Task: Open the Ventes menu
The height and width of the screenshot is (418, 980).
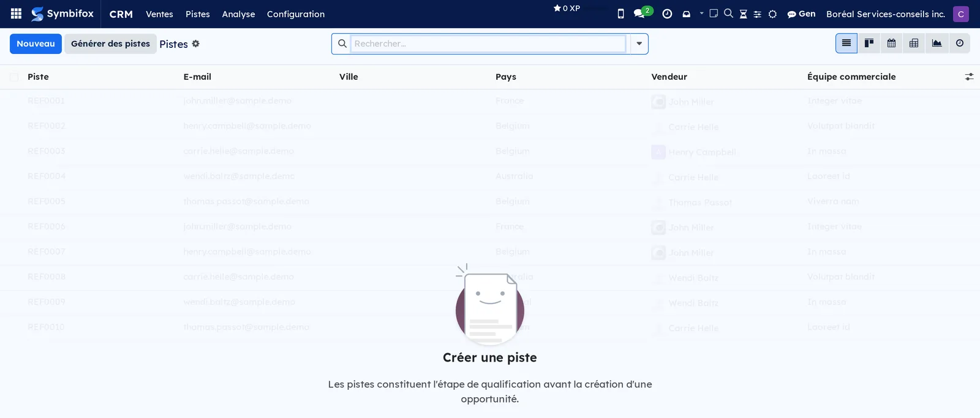Action: pos(159,13)
